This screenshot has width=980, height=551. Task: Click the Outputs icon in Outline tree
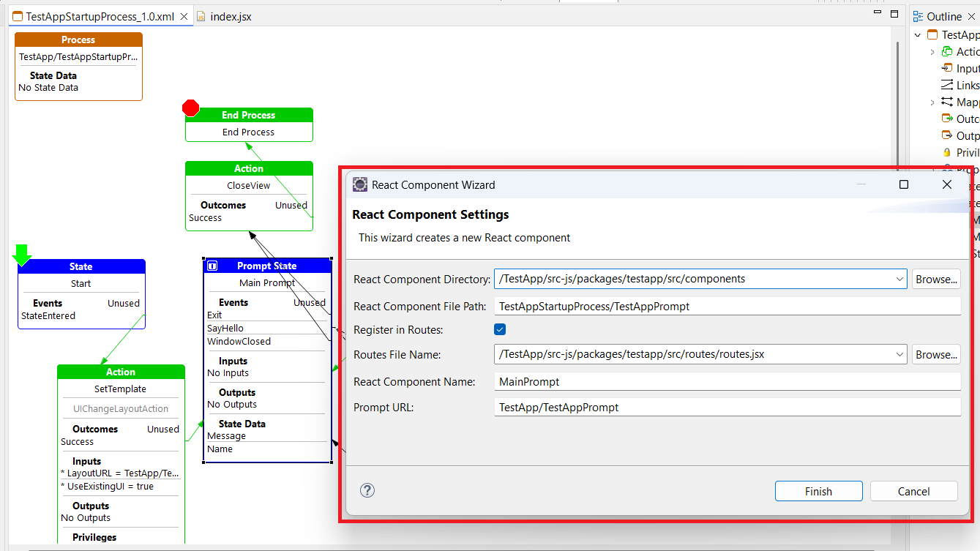click(x=947, y=135)
